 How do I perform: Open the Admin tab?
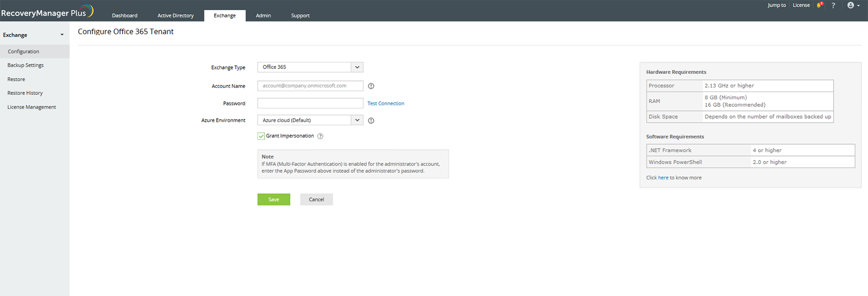click(x=263, y=15)
